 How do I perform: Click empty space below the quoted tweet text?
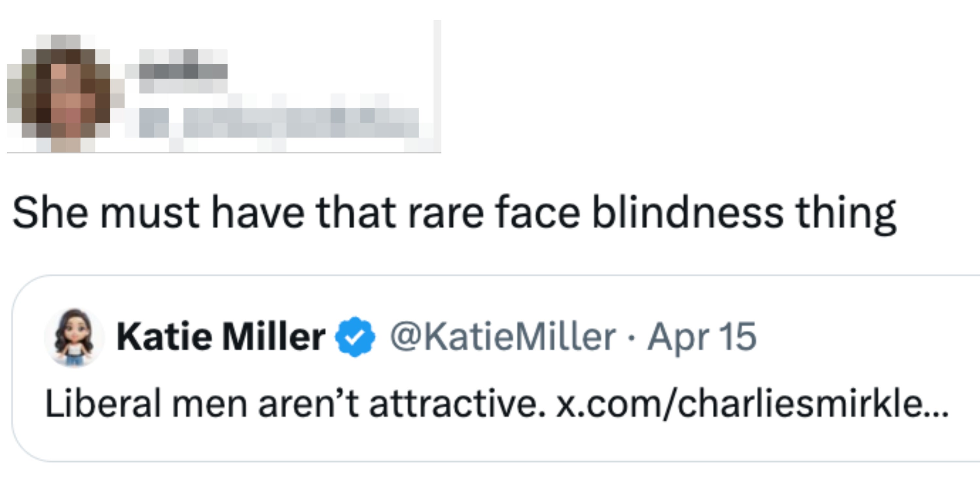click(x=494, y=442)
